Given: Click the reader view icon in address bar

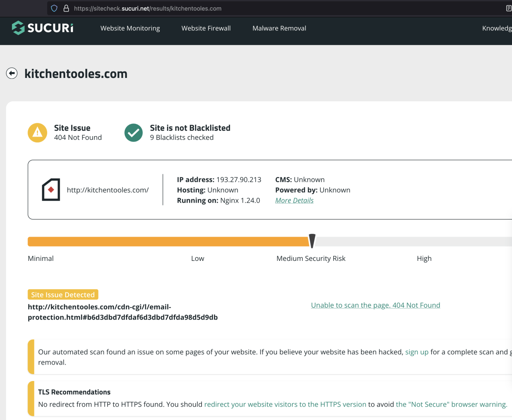Looking at the screenshot, I should tap(509, 8).
